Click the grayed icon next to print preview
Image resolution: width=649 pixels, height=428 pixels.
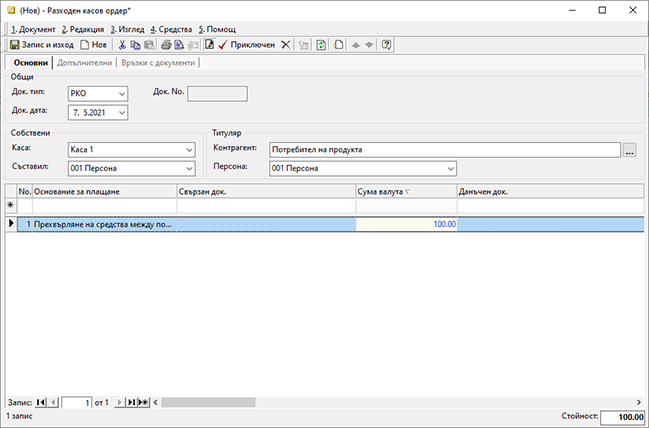(x=193, y=45)
